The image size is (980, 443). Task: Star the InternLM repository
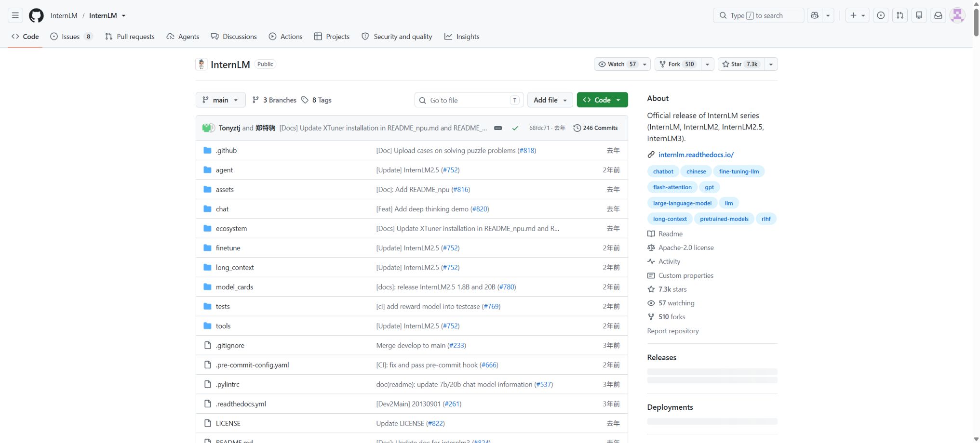[741, 64]
